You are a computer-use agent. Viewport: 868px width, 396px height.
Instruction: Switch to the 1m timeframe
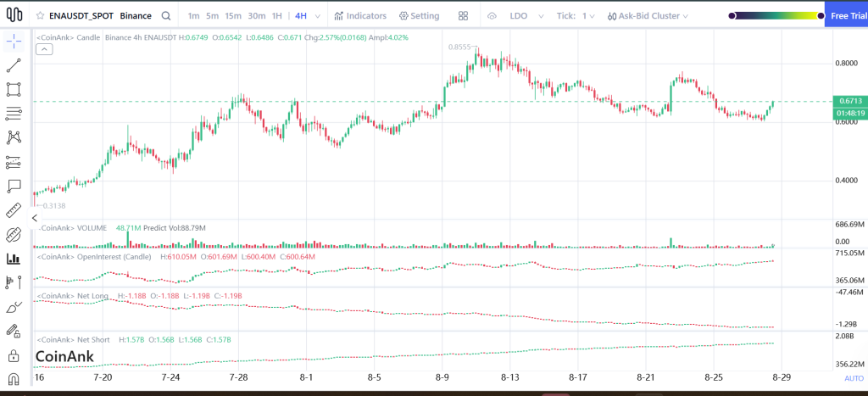point(194,15)
